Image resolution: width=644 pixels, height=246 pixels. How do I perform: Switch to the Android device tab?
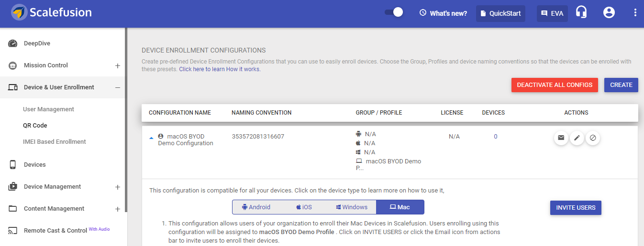coord(256,207)
